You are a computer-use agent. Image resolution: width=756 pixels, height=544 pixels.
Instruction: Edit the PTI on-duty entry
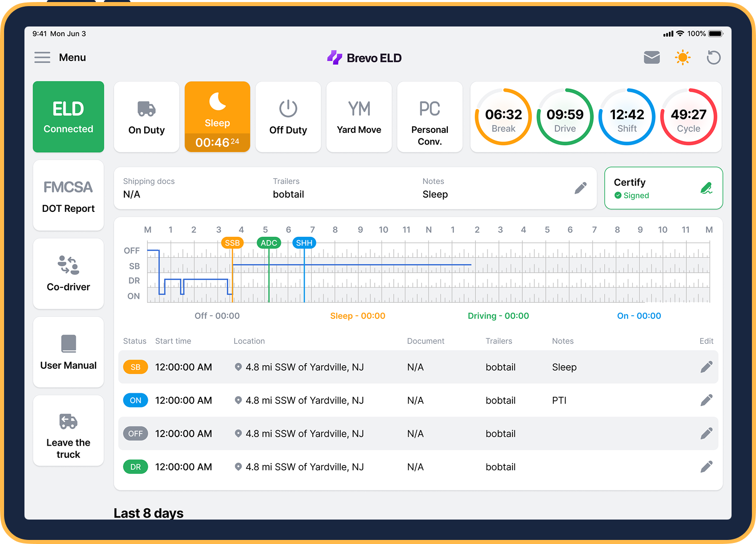coord(706,400)
